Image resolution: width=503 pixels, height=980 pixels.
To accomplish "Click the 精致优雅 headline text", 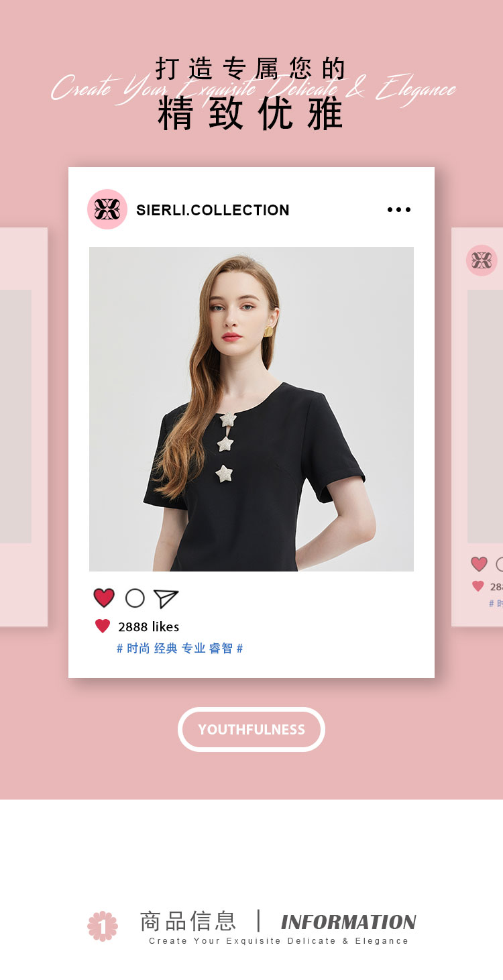I will point(251,114).
